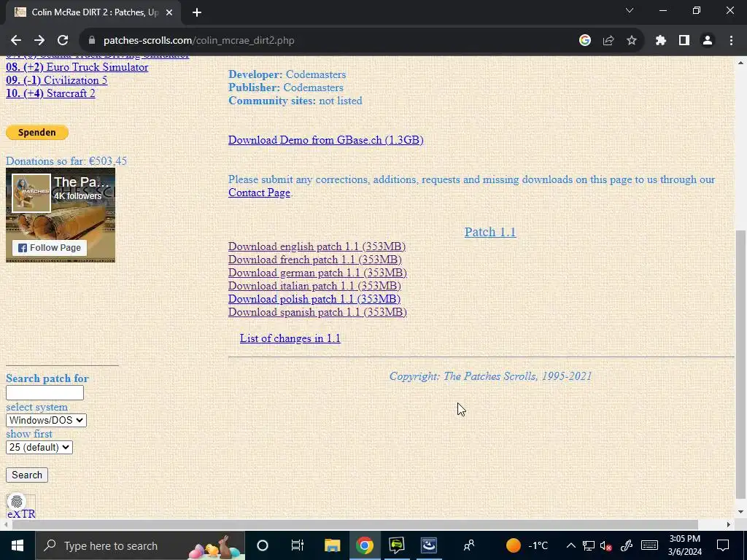Viewport: 747px width, 560px height.
Task: Click the horizontal scrollbar thumb
Action: point(355,524)
